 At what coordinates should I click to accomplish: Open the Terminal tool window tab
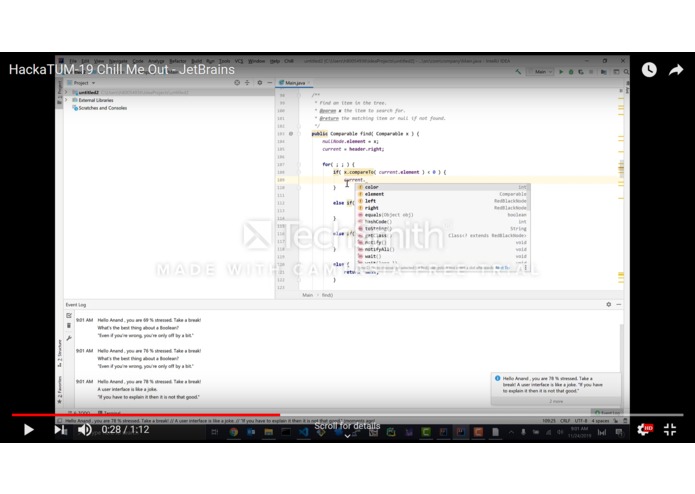(109, 412)
